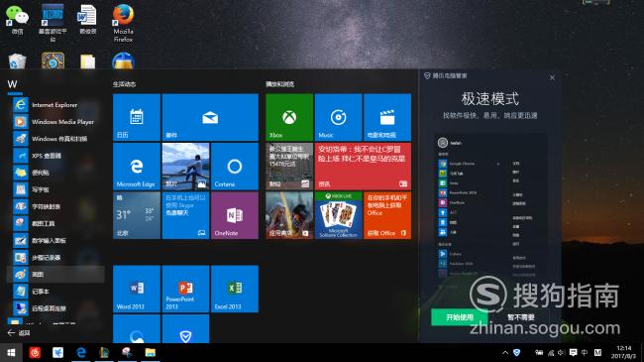
Task: Click the 返回 back arrow in the Start menu
Action: 19,333
